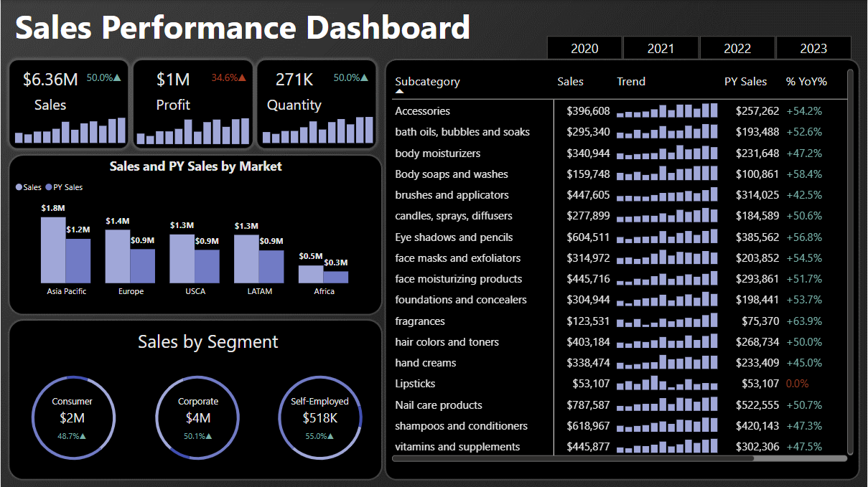The width and height of the screenshot is (868, 487).
Task: Select the Lipsticks subcategory
Action: (x=415, y=384)
